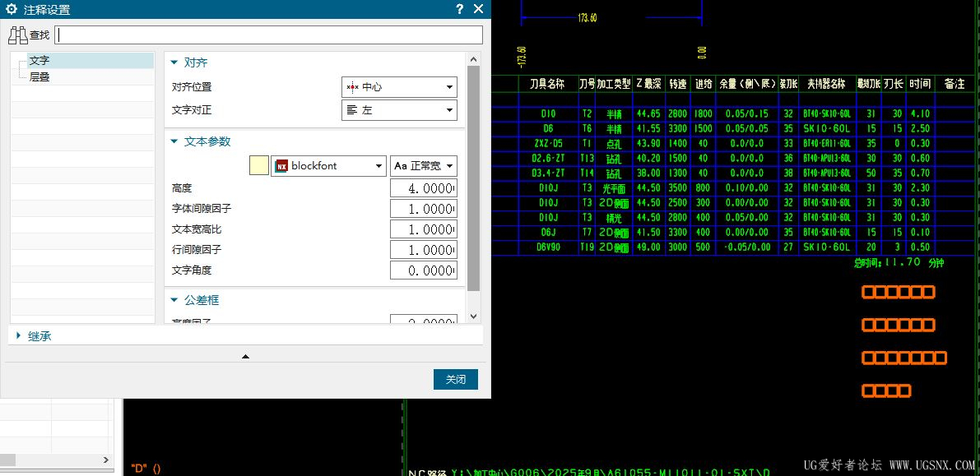Expand the 继承 section
Image resolution: width=980 pixels, height=476 pixels.
click(19, 336)
